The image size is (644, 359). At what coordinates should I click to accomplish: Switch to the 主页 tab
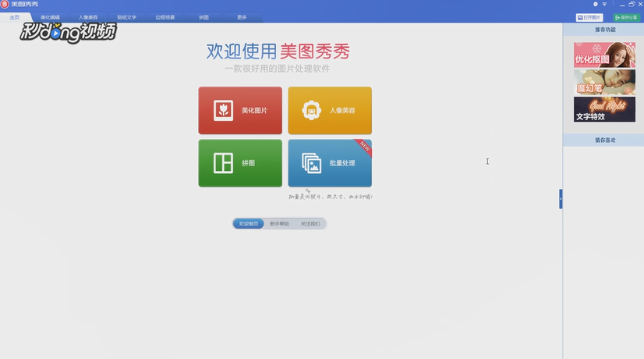point(15,17)
